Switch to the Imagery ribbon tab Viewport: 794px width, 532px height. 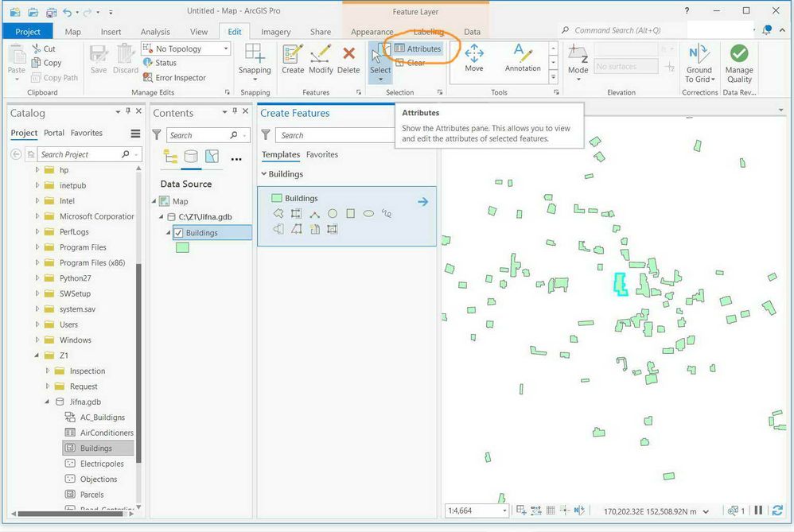click(x=275, y=31)
